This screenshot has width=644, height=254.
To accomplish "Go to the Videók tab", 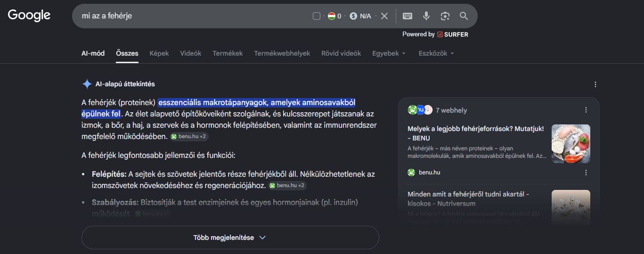I will coord(191,53).
